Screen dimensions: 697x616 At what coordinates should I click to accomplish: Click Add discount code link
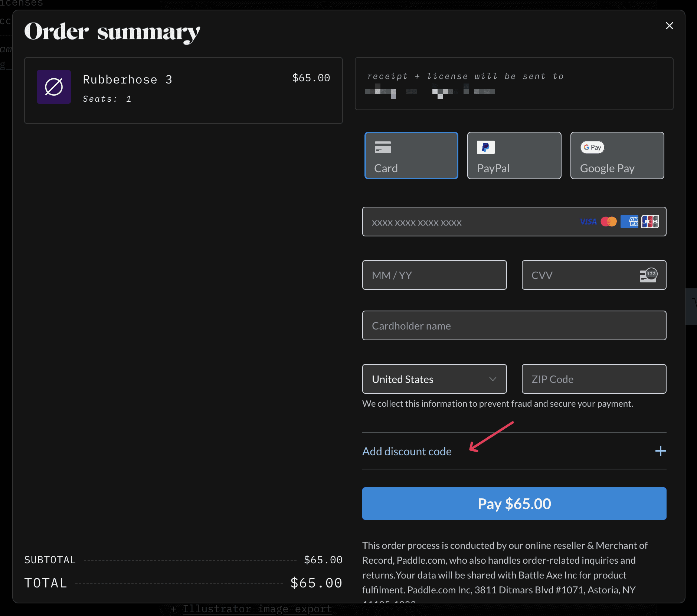coord(407,451)
